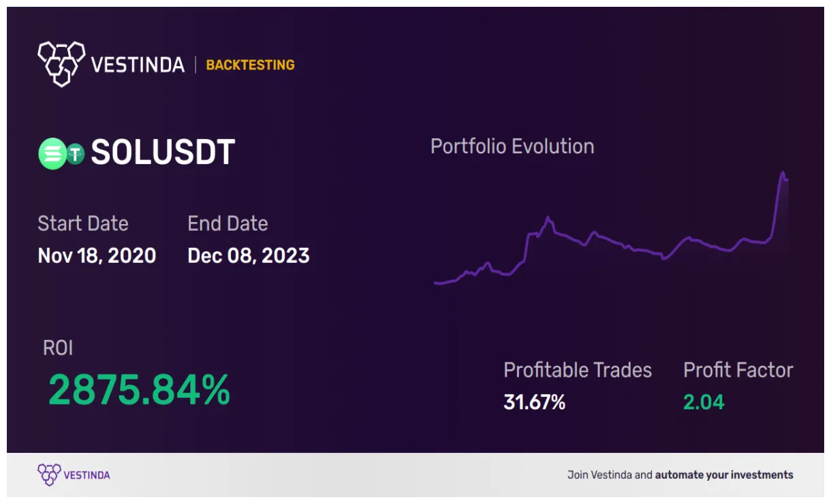The image size is (831, 504).
Task: Select the Nov 18, 2020 start date
Action: (x=97, y=255)
